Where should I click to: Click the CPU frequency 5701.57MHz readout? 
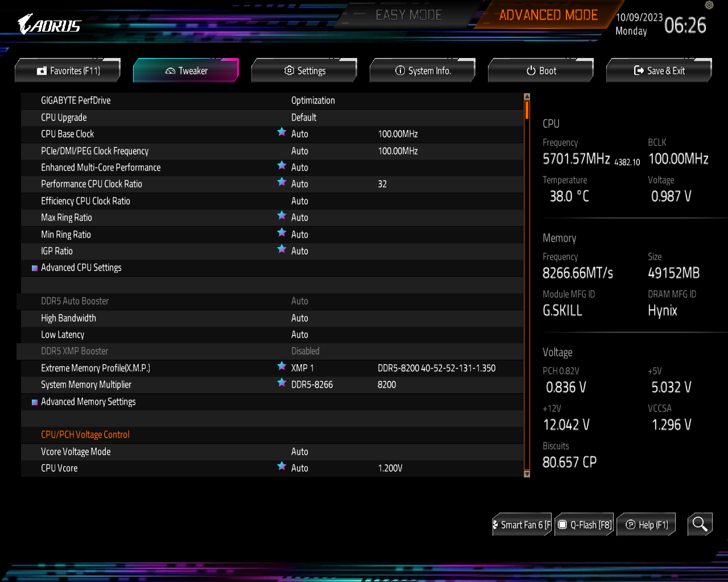click(576, 159)
